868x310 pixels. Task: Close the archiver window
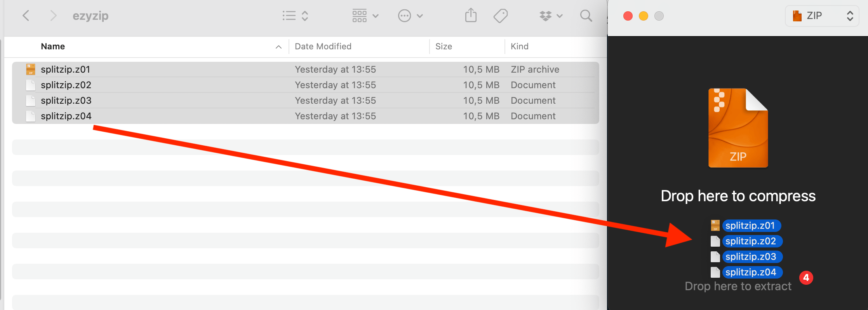click(628, 16)
